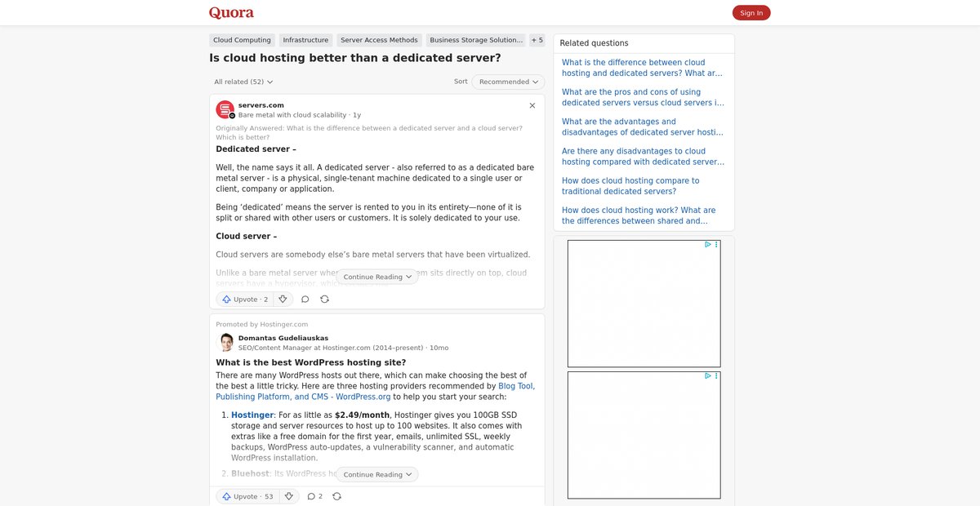
Task: Open the Infrastructure topic tag
Action: (305, 40)
